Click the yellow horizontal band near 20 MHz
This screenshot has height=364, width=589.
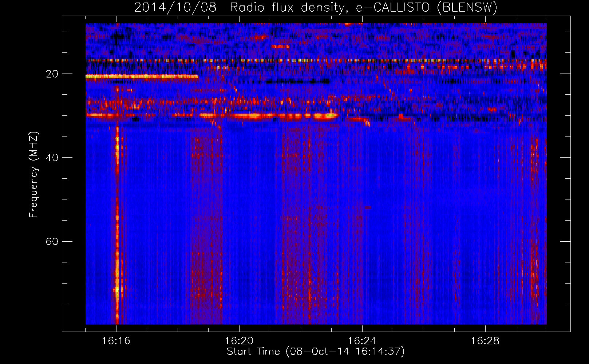point(142,76)
